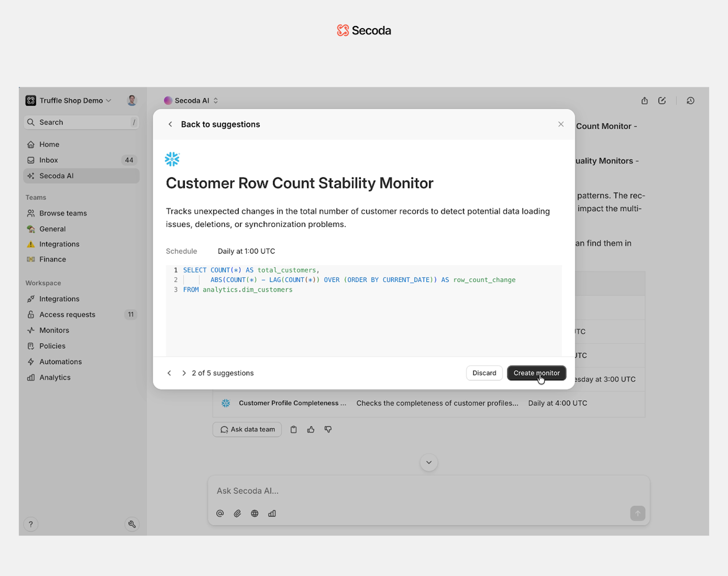Click the Snowflake icon in the dialog

(172, 159)
